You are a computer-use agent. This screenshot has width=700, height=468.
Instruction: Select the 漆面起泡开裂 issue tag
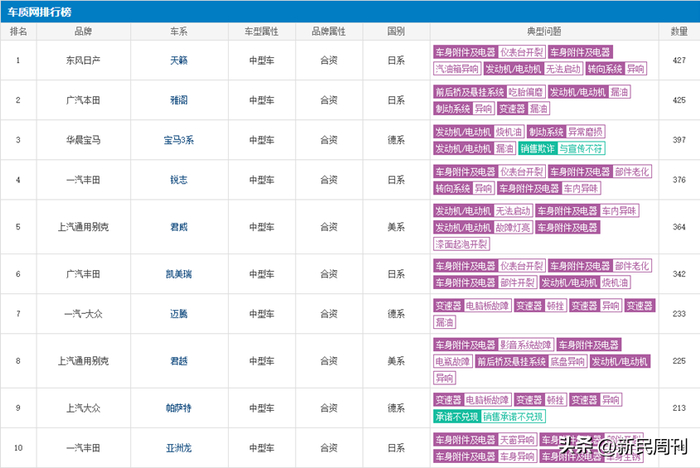tap(462, 244)
